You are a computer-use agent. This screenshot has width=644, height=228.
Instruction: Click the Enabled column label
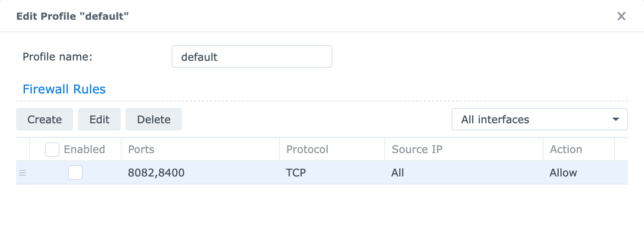[85, 149]
